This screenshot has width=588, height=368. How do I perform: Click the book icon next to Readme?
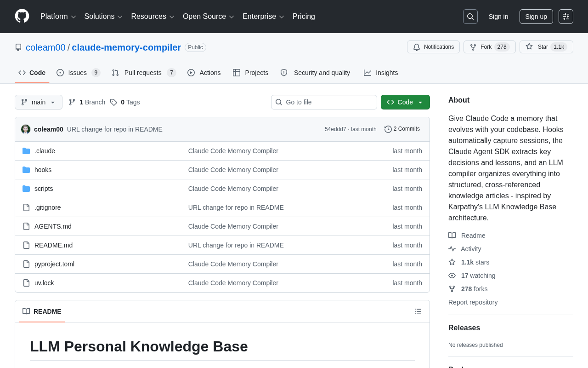coord(452,236)
